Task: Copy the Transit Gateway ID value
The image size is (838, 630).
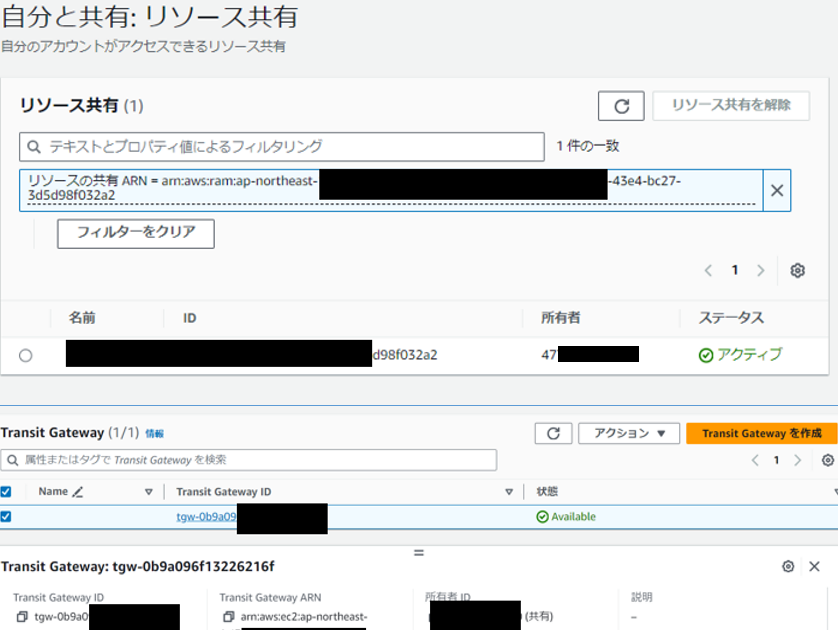Action: (24, 617)
